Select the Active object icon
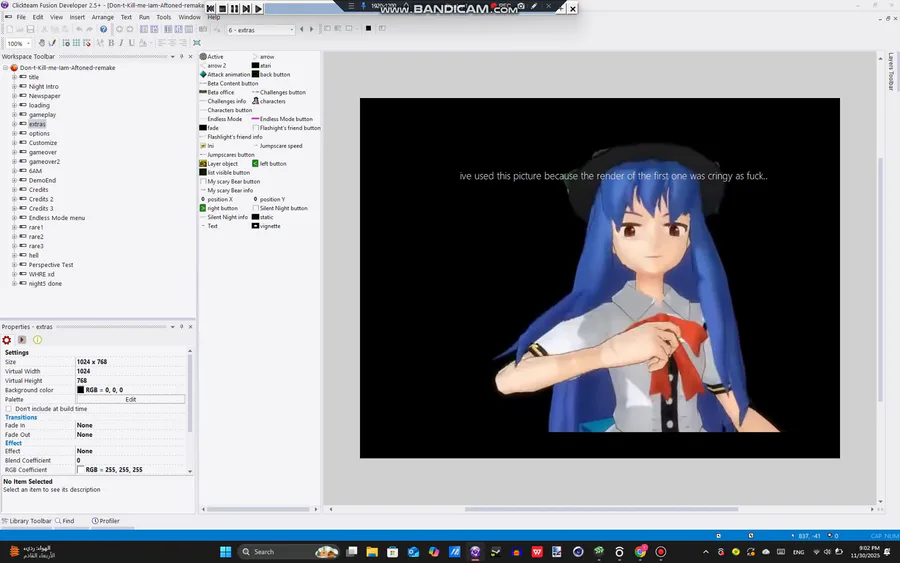This screenshot has width=900, height=563. pyautogui.click(x=203, y=57)
